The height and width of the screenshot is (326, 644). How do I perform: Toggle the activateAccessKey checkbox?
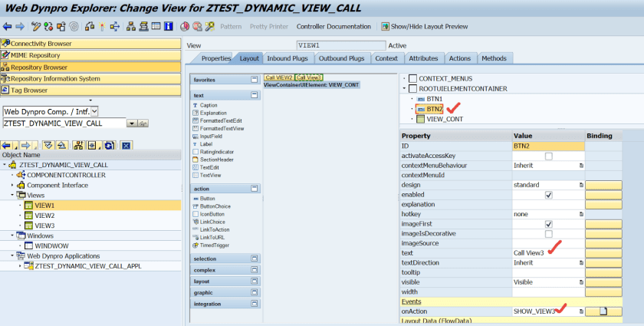[x=548, y=156]
